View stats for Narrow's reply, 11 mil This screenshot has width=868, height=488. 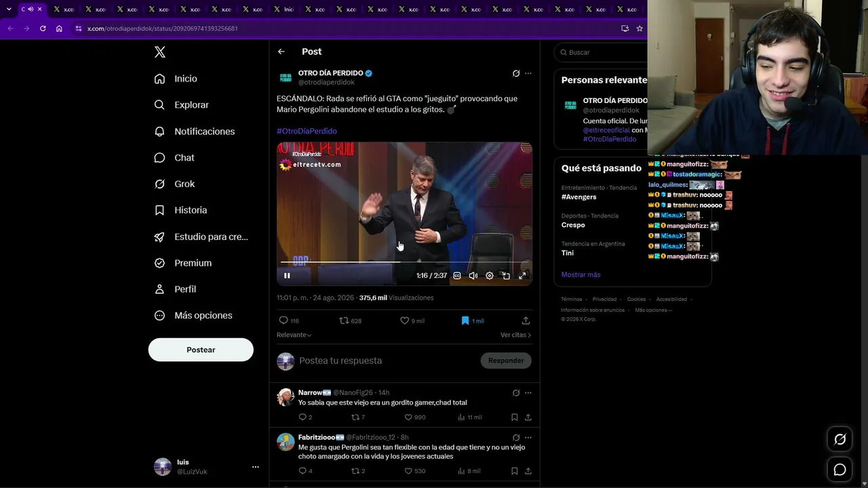(469, 418)
